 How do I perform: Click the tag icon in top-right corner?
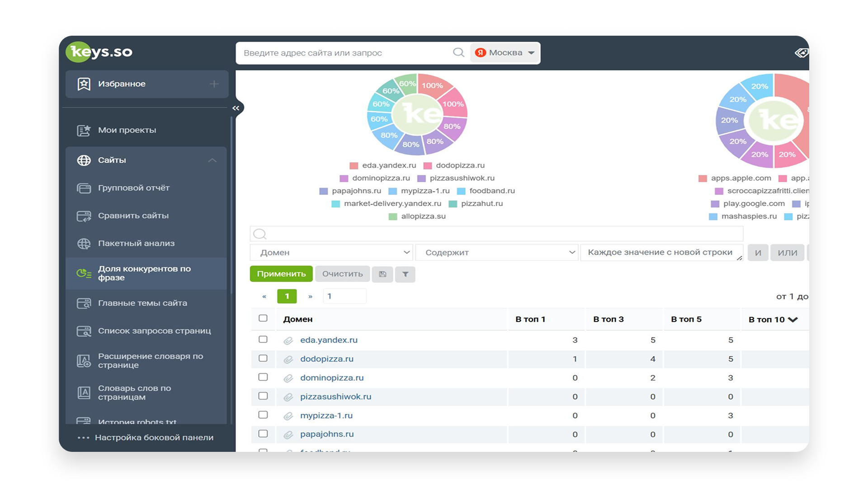(801, 53)
